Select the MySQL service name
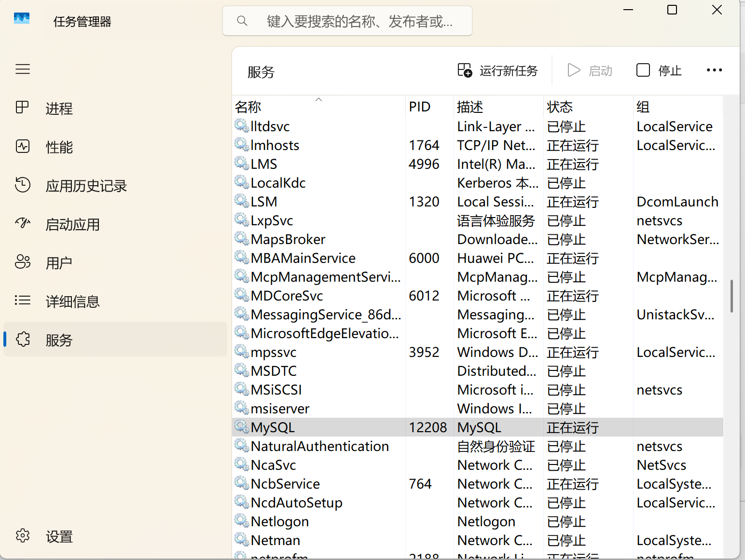Viewport: 745px width, 560px height. tap(273, 427)
